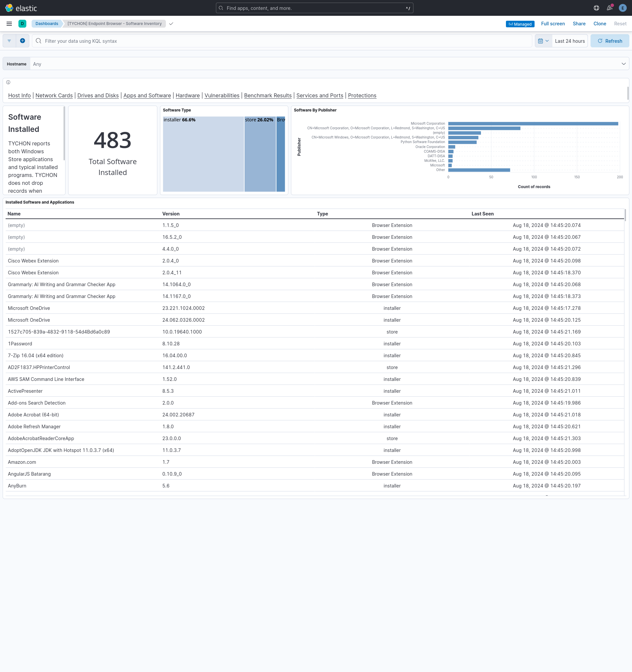Open the newsfeed notifications icon
Image resolution: width=632 pixels, height=672 pixels.
[x=609, y=8]
